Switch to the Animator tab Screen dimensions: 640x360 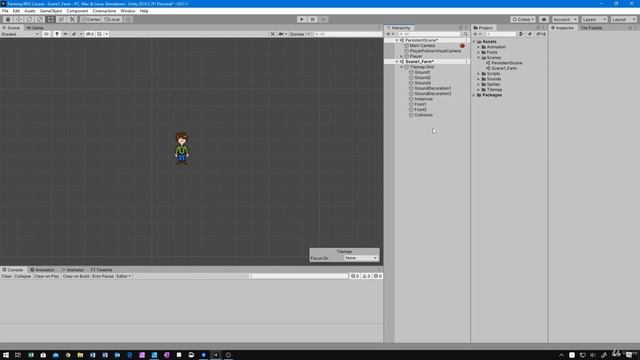(73, 270)
